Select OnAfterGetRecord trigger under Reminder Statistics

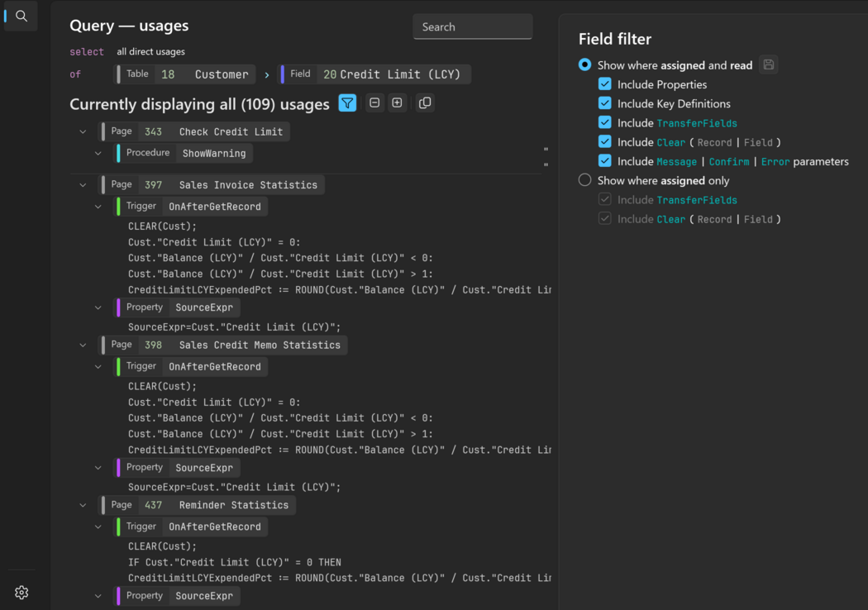tap(191, 527)
